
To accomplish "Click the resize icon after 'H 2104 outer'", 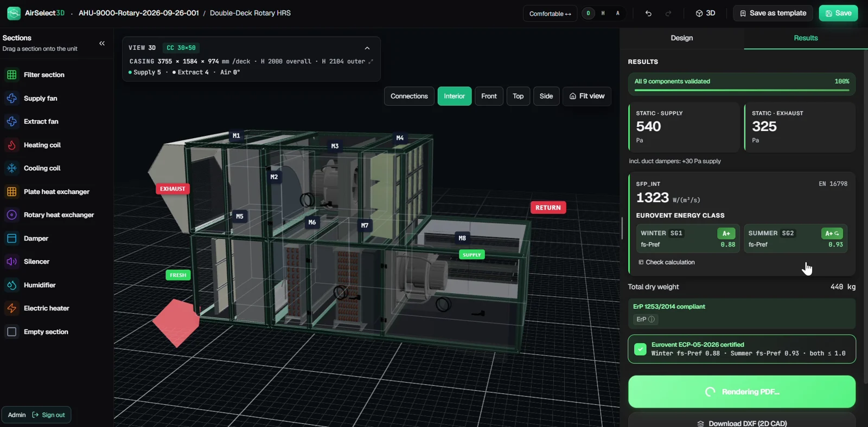I will [371, 62].
